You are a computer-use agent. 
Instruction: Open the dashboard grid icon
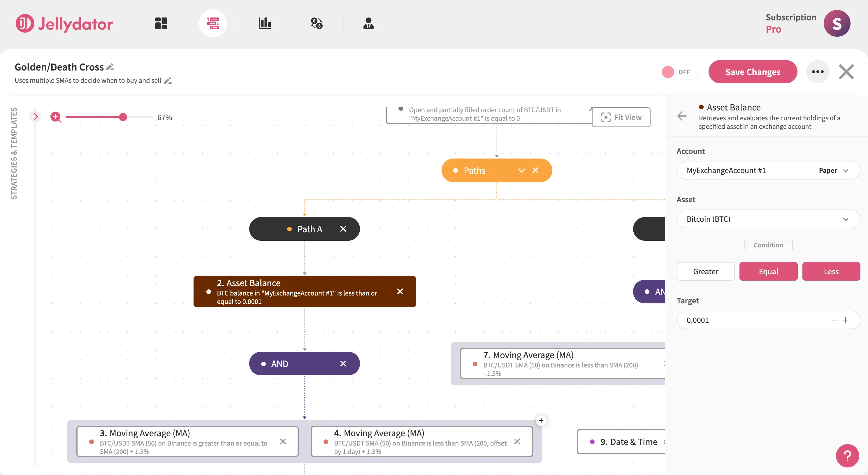161,23
